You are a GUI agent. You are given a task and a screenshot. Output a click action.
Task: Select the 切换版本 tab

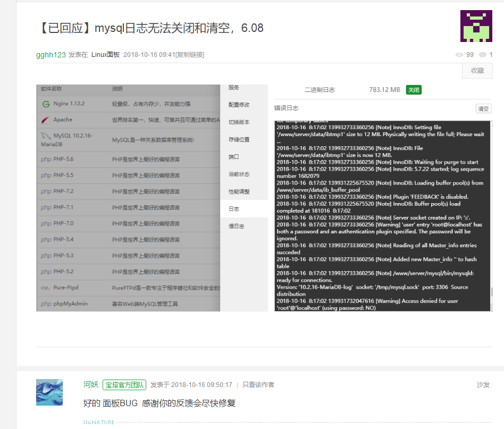click(x=239, y=122)
